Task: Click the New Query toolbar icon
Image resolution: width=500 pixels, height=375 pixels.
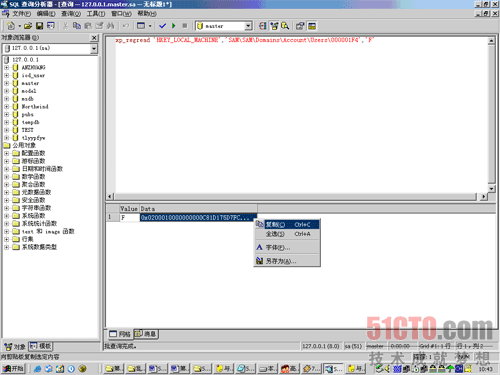Action: pyautogui.click(x=11, y=26)
